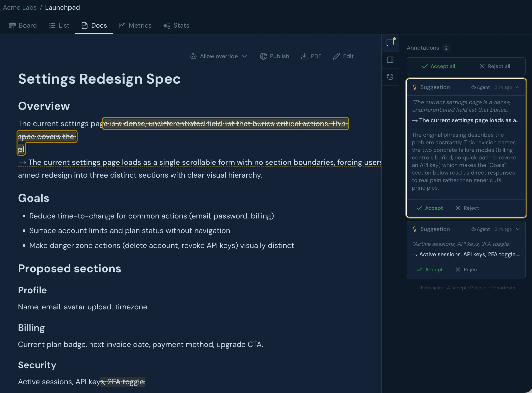
Task: Reject the 2FA toggle suggestion
Action: click(x=467, y=270)
